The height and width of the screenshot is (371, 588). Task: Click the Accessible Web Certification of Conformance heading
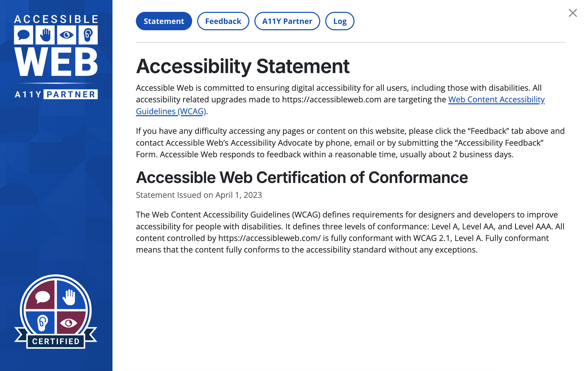click(302, 177)
